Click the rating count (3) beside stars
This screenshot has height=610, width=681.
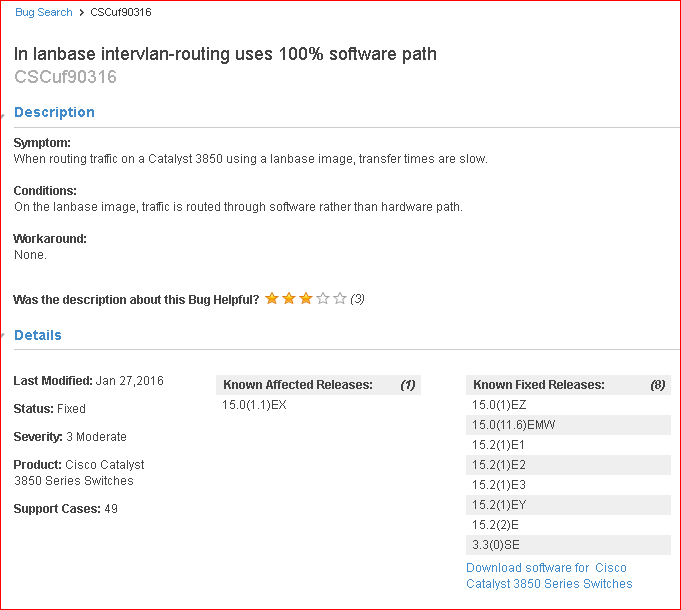[357, 298]
